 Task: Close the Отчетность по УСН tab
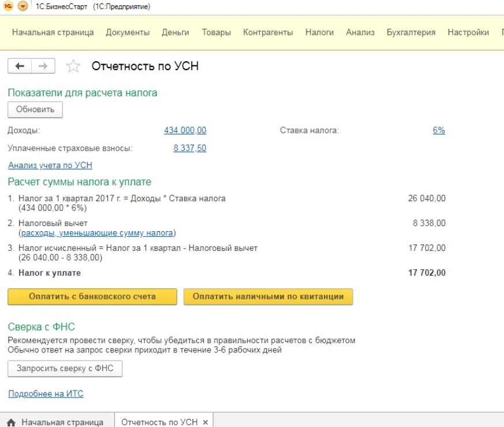[205, 422]
